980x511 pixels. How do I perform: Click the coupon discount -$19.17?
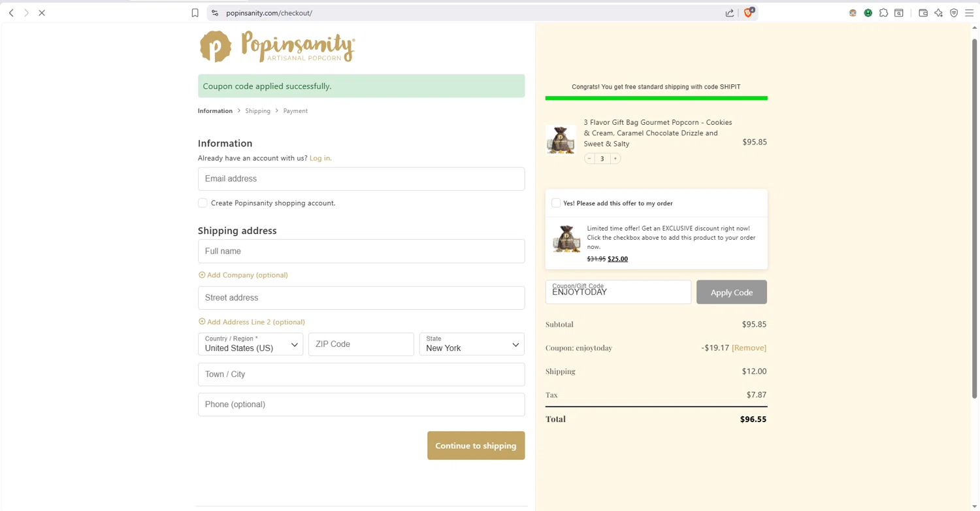(x=715, y=348)
